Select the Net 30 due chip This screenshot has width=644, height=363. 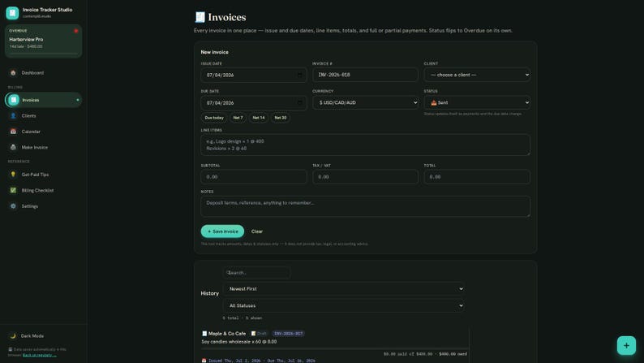(x=281, y=118)
